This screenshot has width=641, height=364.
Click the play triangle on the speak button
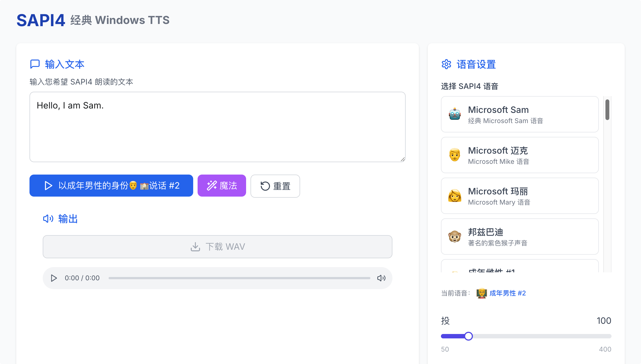pos(49,186)
